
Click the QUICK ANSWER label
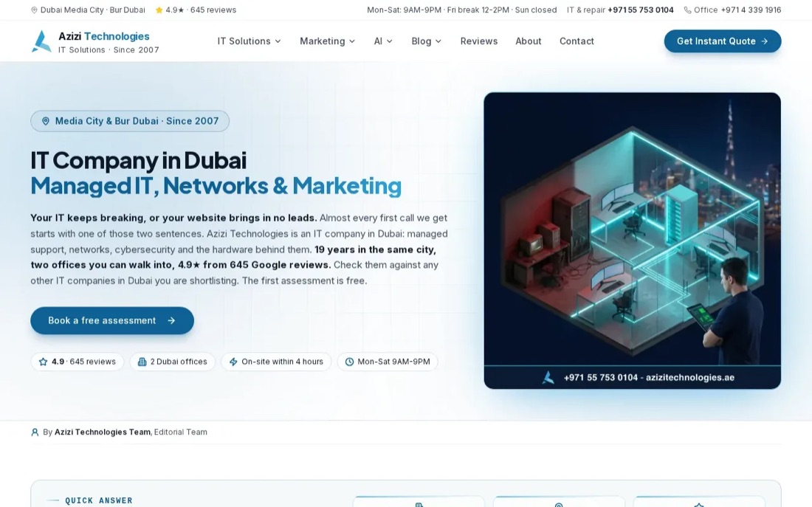coord(99,500)
